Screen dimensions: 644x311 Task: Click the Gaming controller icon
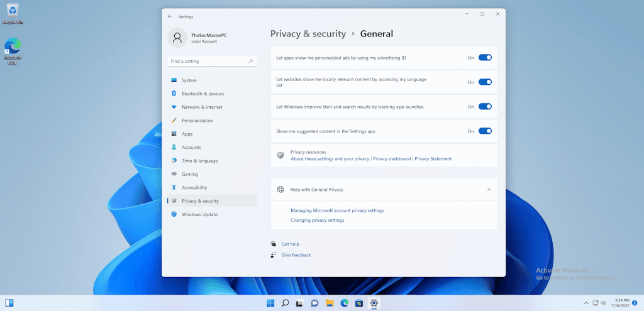[x=174, y=174]
